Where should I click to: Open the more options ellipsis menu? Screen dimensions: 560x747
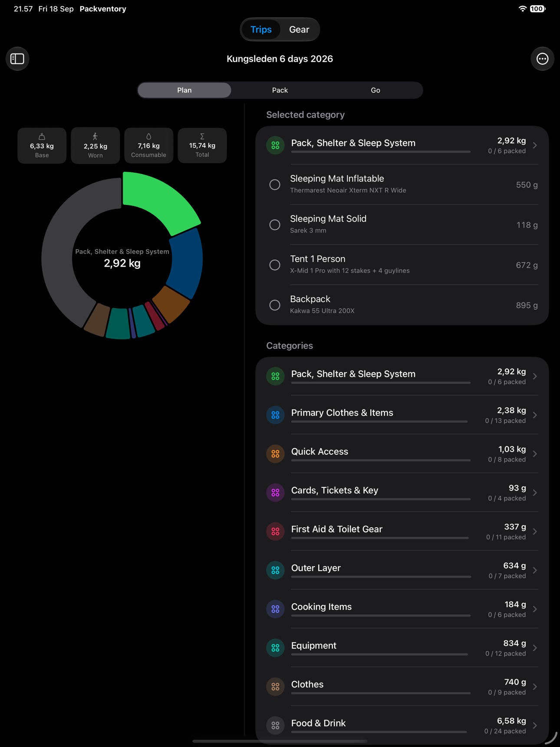click(x=542, y=59)
